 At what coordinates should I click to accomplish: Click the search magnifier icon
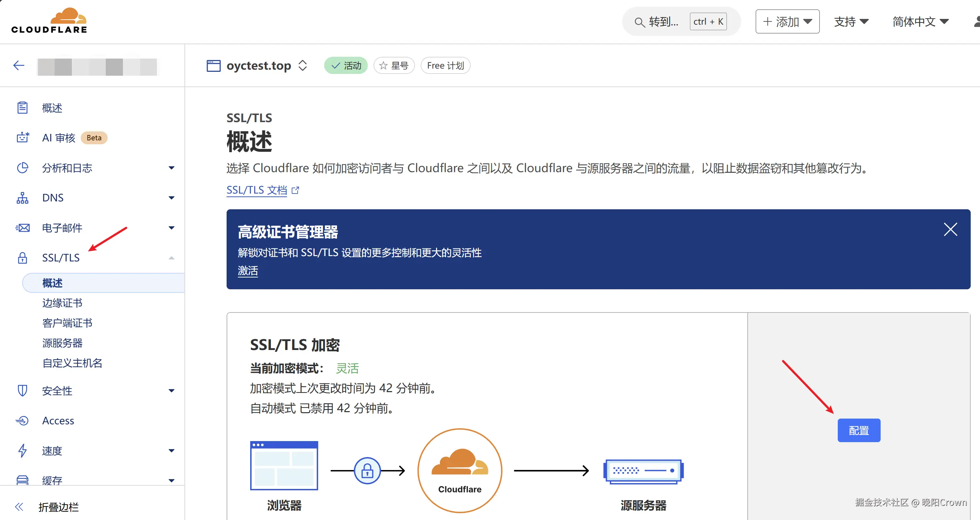click(639, 22)
